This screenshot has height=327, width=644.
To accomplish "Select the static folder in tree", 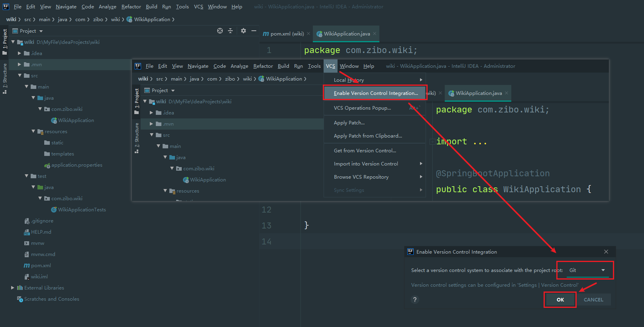I will (54, 142).
